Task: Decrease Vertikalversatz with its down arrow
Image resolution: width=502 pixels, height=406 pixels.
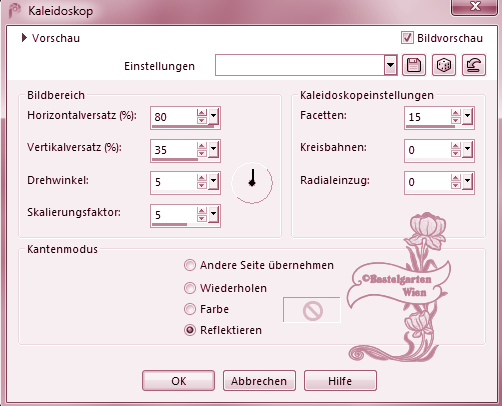Action: pos(202,153)
